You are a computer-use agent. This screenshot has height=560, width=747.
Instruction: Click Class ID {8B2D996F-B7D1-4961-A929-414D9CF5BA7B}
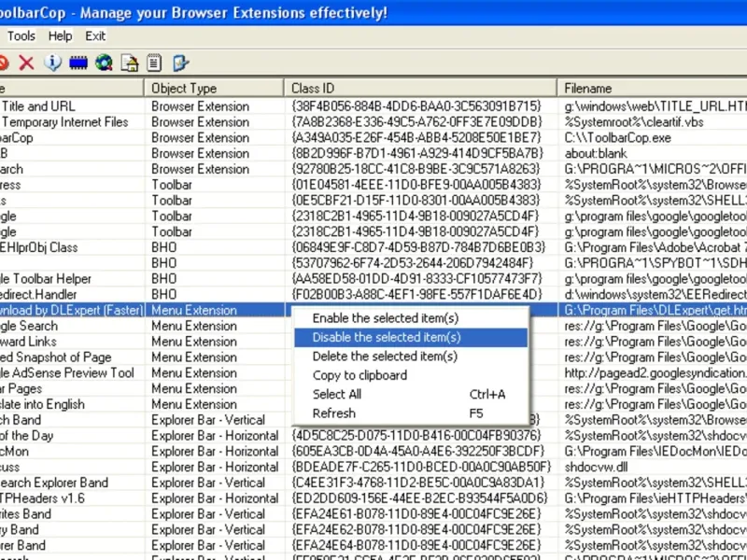[x=417, y=153]
